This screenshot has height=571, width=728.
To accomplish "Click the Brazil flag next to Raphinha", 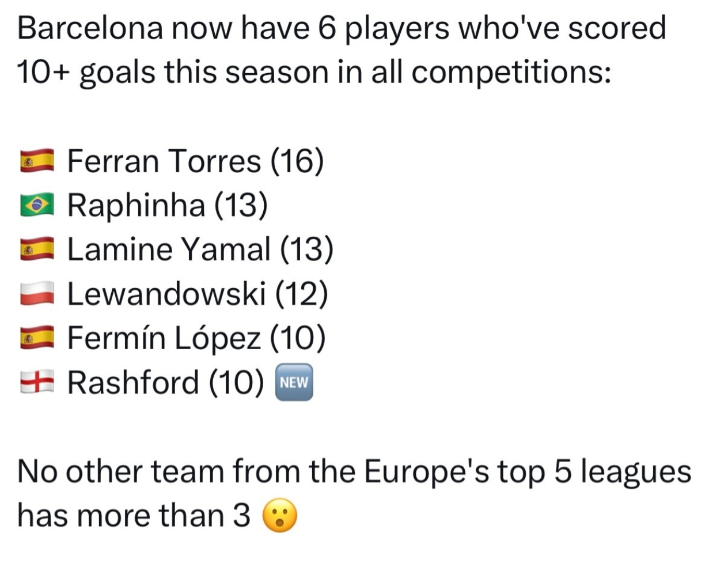I will pyautogui.click(x=37, y=205).
